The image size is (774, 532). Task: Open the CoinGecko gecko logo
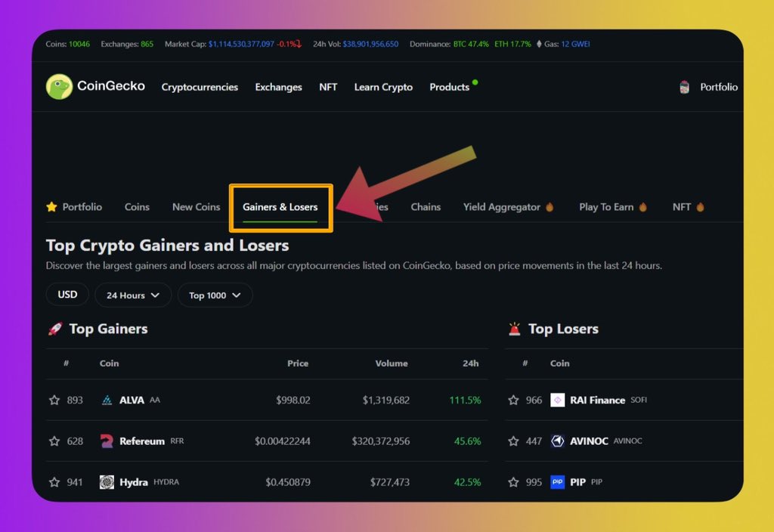pos(59,86)
